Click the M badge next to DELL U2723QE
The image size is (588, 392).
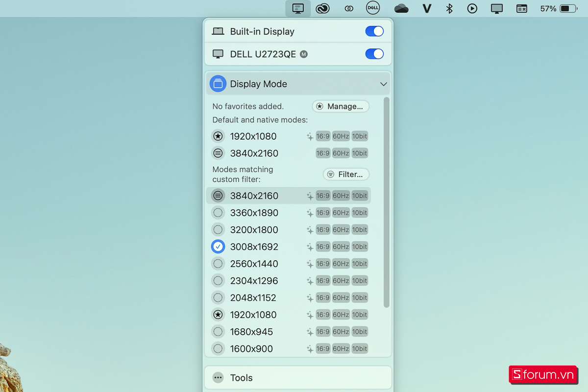point(304,54)
